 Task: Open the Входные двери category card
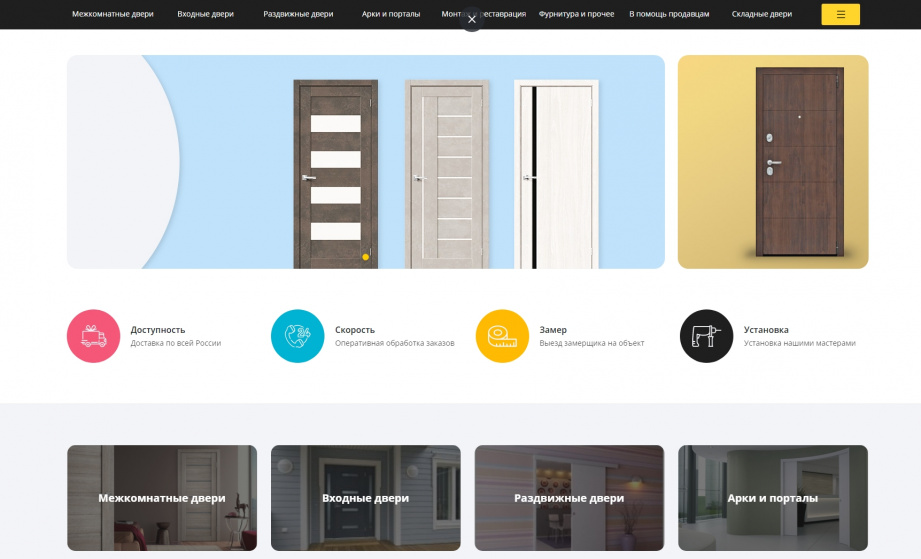[365, 498]
